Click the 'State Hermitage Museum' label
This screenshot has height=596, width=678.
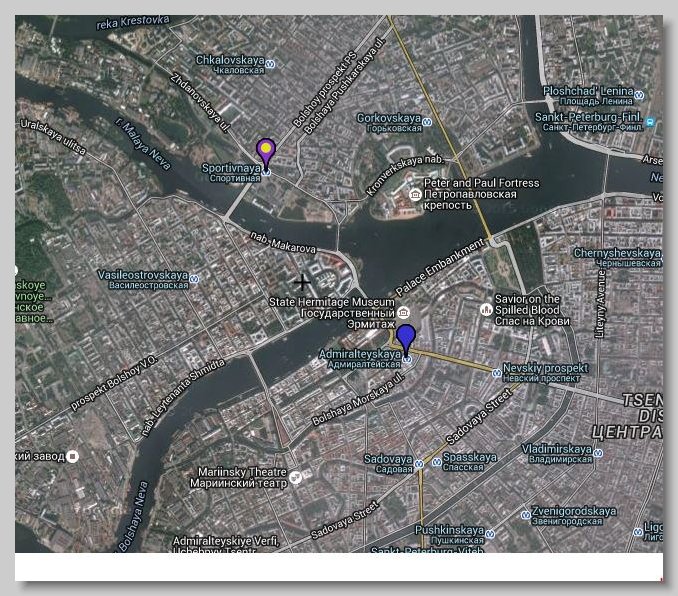point(332,301)
